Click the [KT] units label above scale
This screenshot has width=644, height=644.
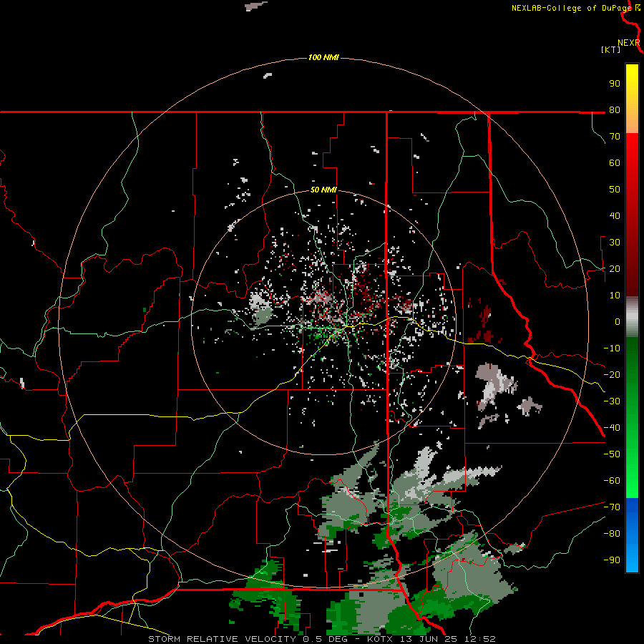coord(611,49)
